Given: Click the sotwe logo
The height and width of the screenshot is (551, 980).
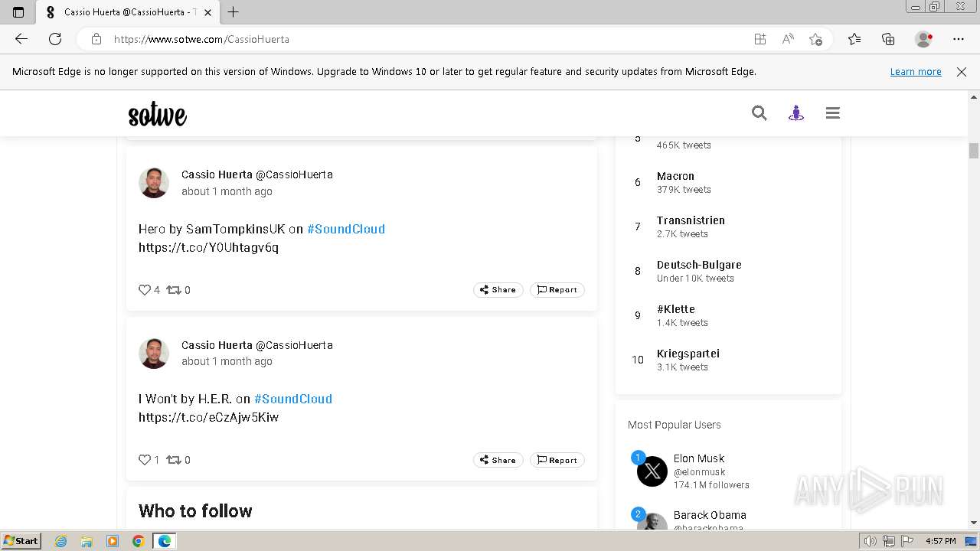Looking at the screenshot, I should (x=157, y=115).
